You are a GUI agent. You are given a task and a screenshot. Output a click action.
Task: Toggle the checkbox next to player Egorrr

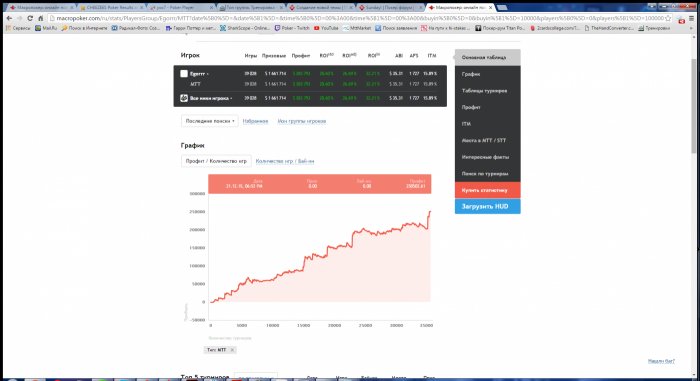point(184,74)
